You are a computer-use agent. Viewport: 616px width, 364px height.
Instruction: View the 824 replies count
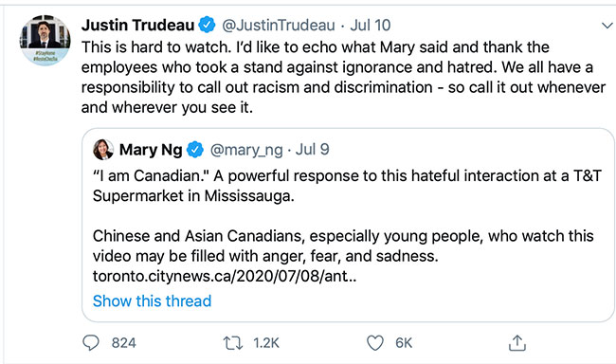pyautogui.click(x=124, y=343)
